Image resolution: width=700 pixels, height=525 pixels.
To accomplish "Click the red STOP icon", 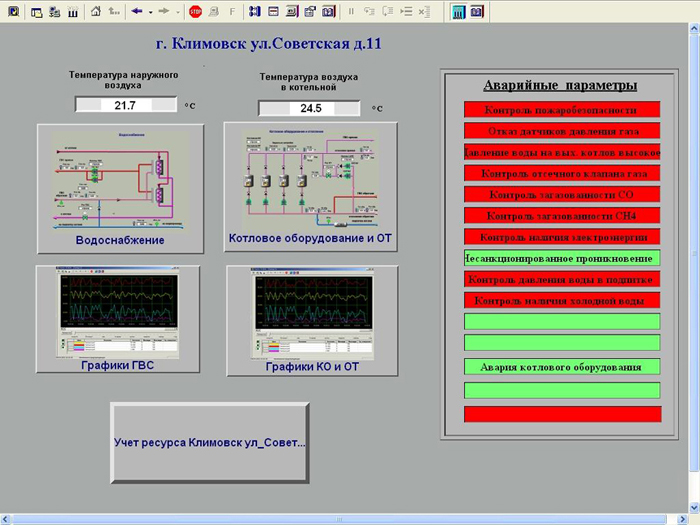I will point(196,12).
